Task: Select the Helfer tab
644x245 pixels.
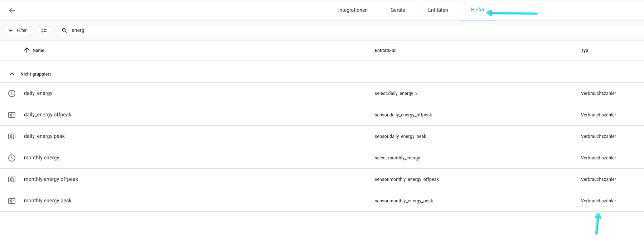Action: point(477,10)
